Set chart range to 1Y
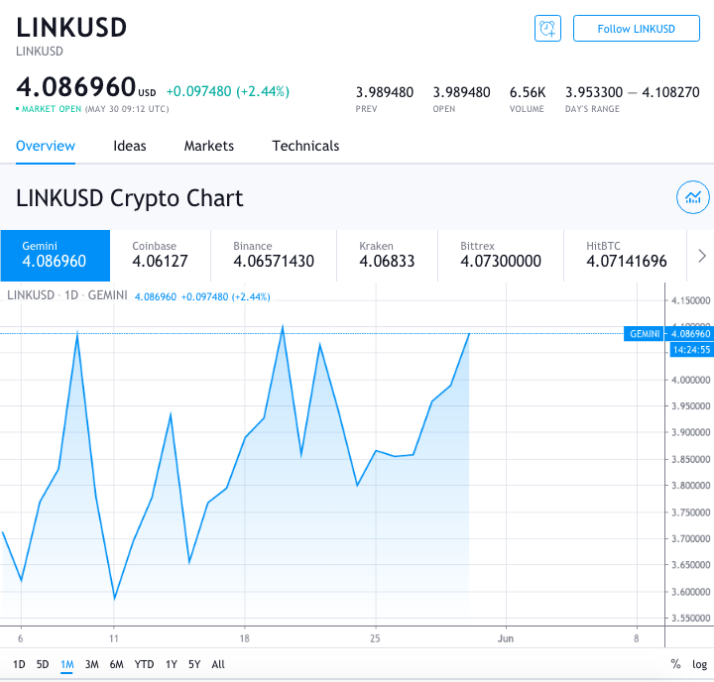 coord(171,664)
